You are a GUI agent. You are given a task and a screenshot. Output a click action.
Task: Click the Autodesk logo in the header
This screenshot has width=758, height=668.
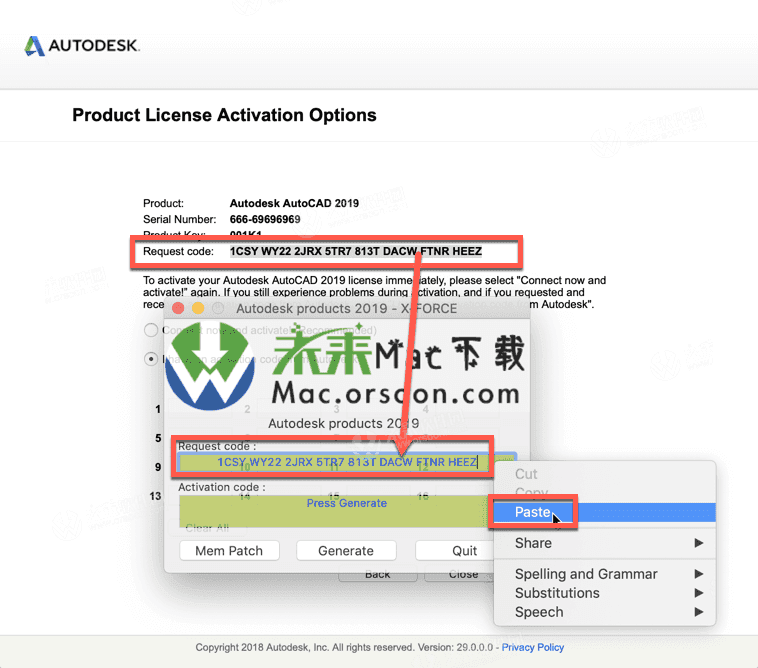(x=82, y=46)
